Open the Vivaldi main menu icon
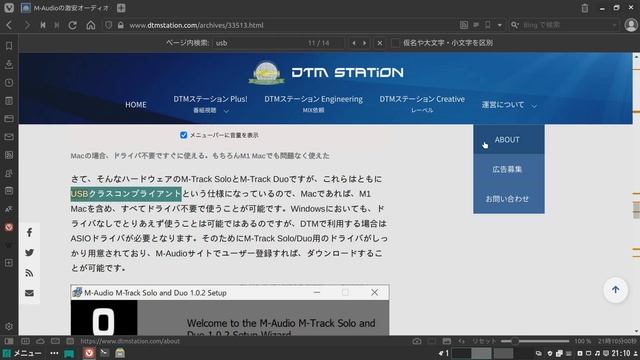The image size is (640, 360). pyautogui.click(x=9, y=8)
